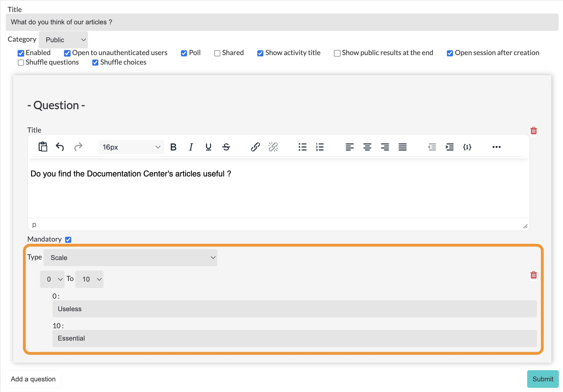Enable Shuffle questions
Screen dimensions: 563x392
click(x=21, y=63)
